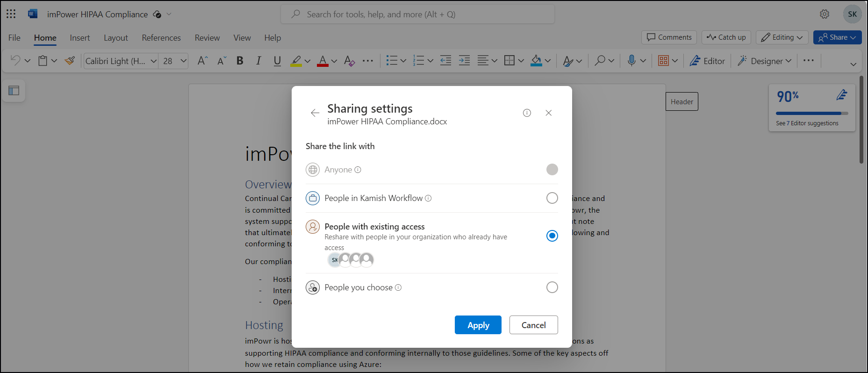The height and width of the screenshot is (373, 868).
Task: Expand the ribbon display options chevron
Action: [854, 64]
